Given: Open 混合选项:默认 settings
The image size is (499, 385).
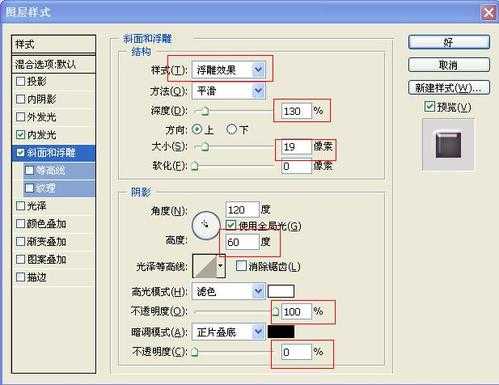Looking at the screenshot, I should click(x=53, y=64).
